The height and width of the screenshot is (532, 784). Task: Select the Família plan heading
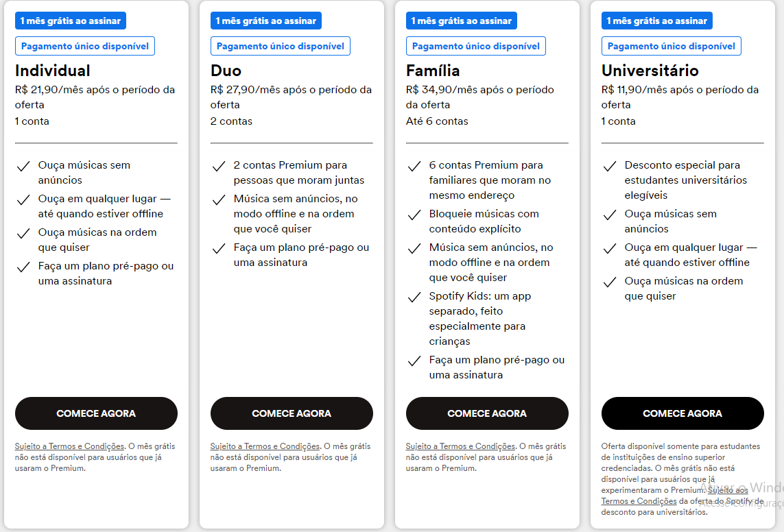pyautogui.click(x=433, y=71)
